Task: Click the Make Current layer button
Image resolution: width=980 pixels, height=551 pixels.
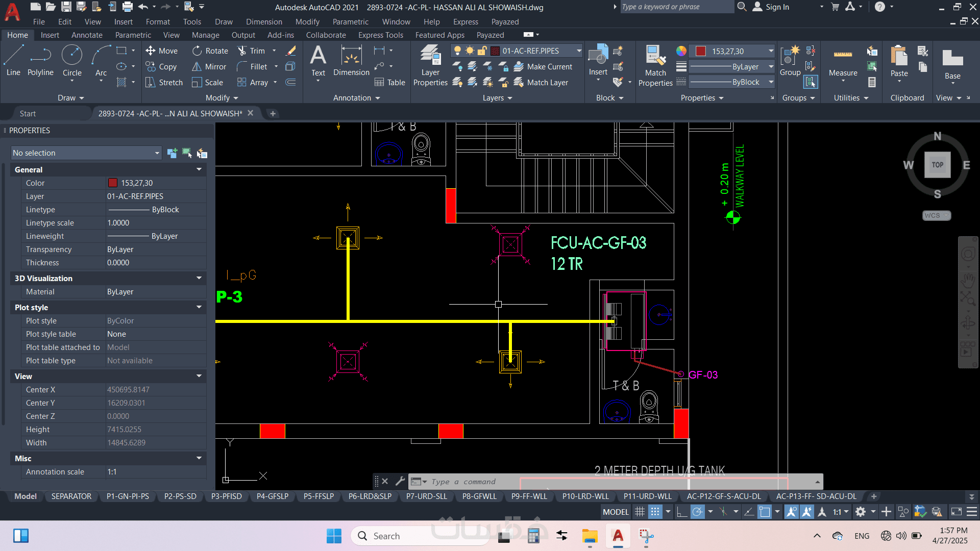Action: click(543, 67)
